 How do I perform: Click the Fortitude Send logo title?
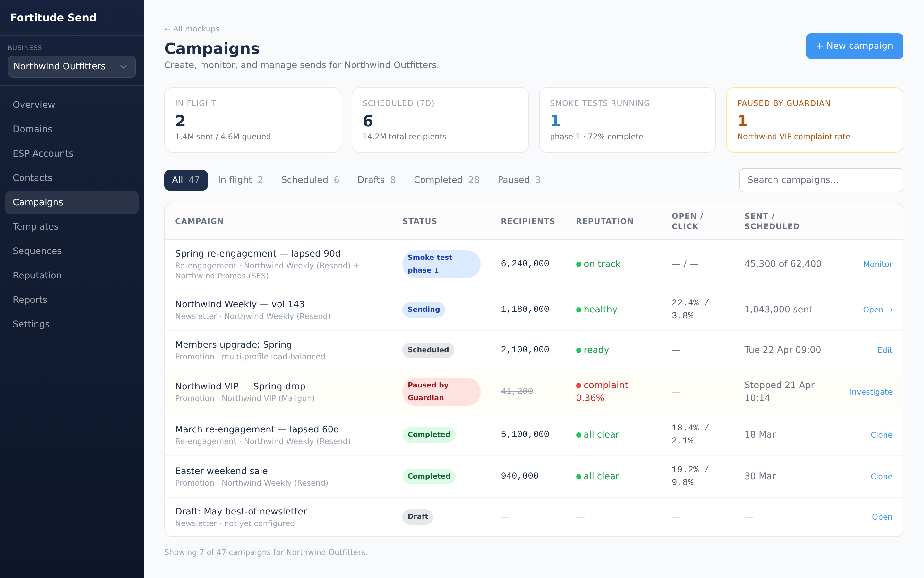[53, 18]
